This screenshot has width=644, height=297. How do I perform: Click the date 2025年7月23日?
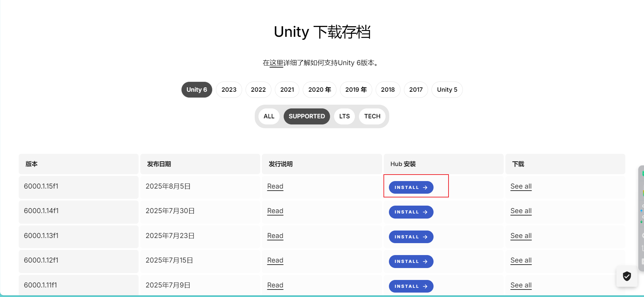tap(170, 236)
